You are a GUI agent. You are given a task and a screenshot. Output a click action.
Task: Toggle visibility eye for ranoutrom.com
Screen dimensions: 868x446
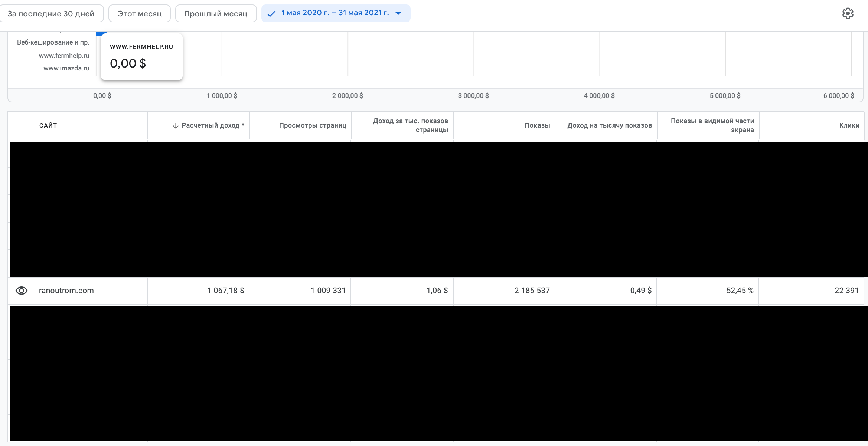[x=22, y=291]
